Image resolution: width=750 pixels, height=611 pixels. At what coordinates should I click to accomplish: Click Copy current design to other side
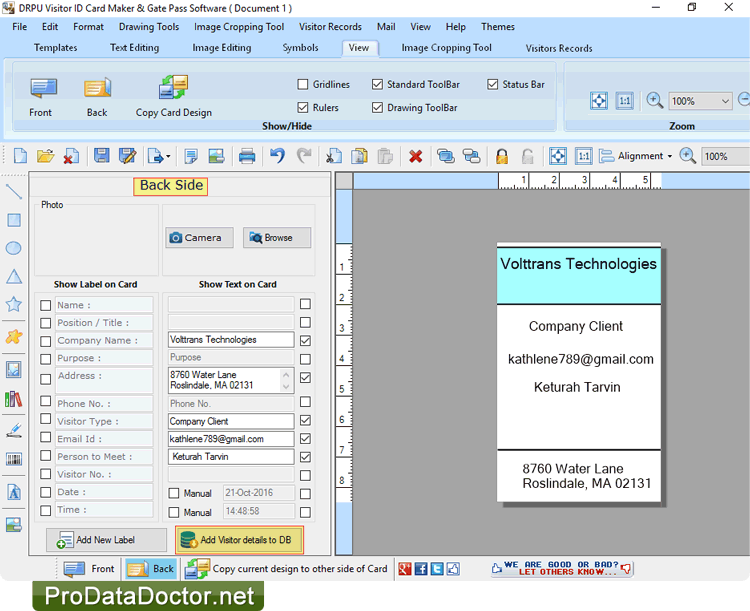pyautogui.click(x=286, y=569)
